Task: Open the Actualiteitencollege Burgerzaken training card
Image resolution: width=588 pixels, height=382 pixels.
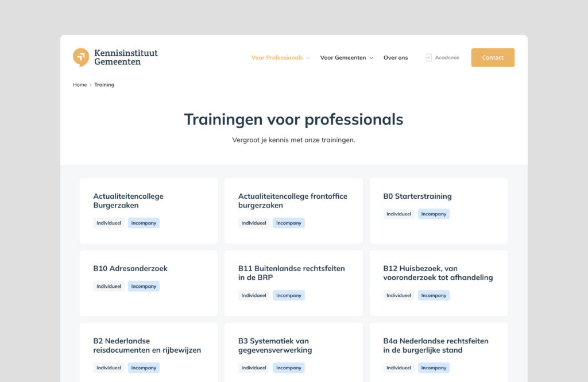Action: (x=128, y=200)
